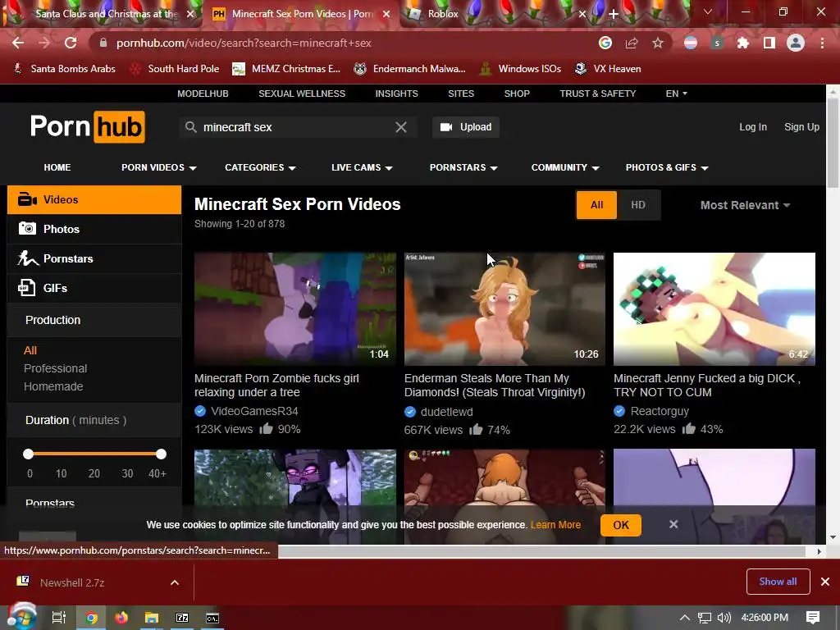Filter production by Professional

pos(55,368)
